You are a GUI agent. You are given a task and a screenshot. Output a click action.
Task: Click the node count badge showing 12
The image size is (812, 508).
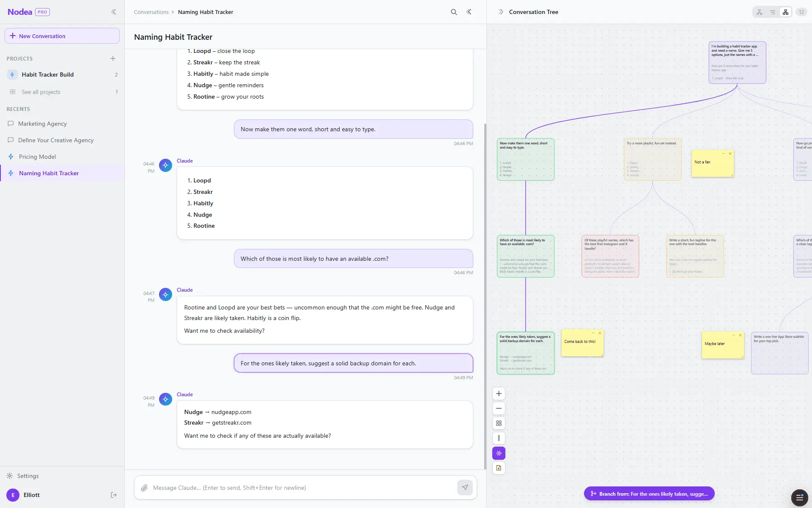801,12
